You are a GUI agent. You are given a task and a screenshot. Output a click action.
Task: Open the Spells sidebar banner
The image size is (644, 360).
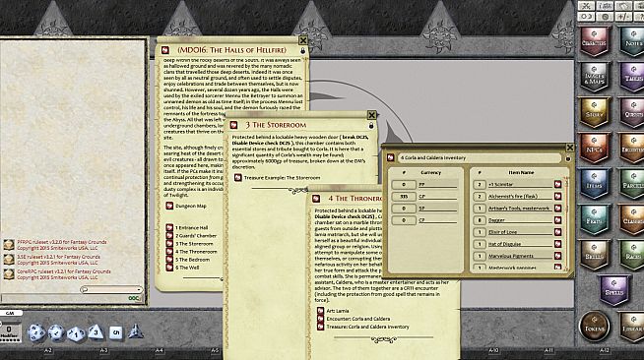[x=613, y=291]
